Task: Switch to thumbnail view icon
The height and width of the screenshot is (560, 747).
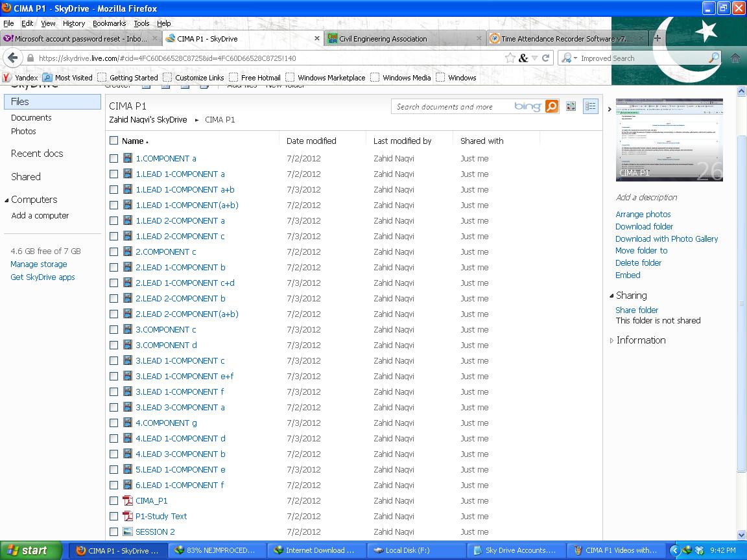Action: pyautogui.click(x=571, y=106)
